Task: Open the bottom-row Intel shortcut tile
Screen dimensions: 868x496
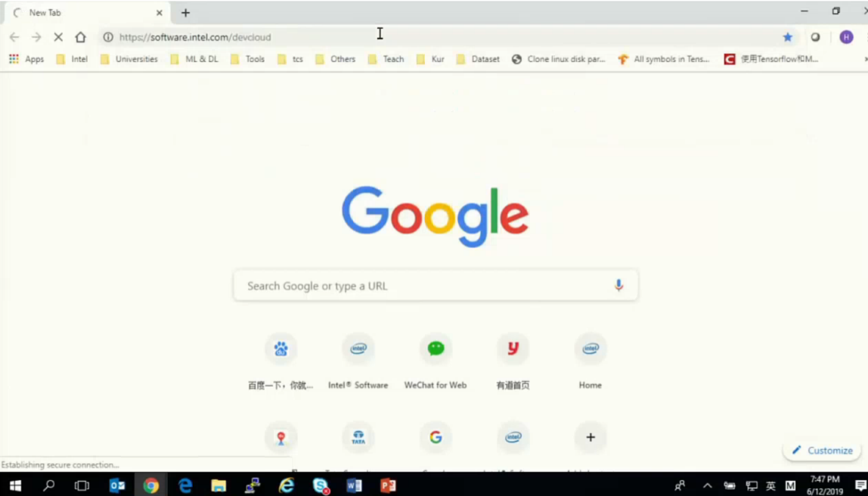Action: tap(513, 437)
